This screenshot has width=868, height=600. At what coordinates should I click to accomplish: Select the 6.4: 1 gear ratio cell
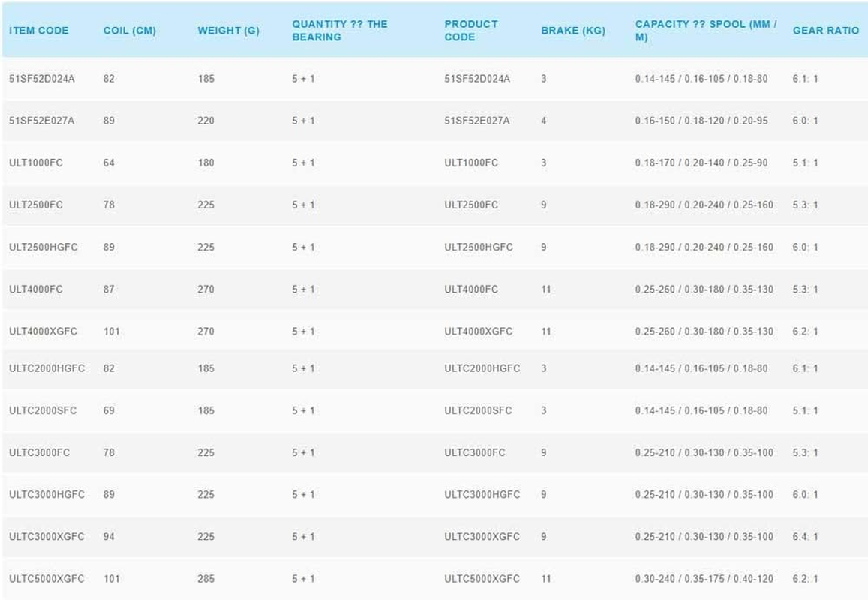click(x=805, y=537)
